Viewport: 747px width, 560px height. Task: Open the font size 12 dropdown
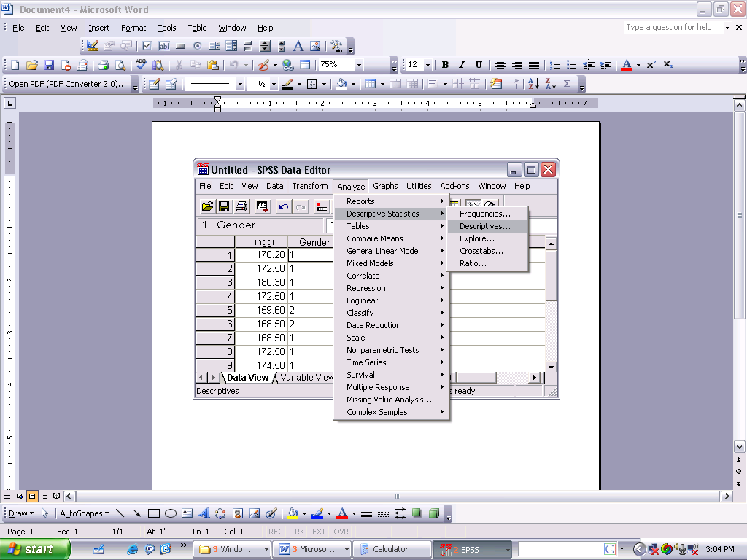(427, 65)
